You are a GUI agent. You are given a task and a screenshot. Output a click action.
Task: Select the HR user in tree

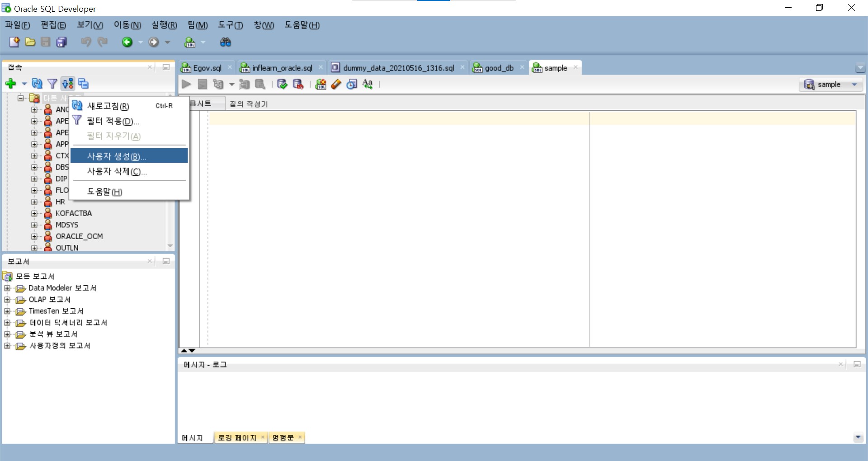point(60,202)
